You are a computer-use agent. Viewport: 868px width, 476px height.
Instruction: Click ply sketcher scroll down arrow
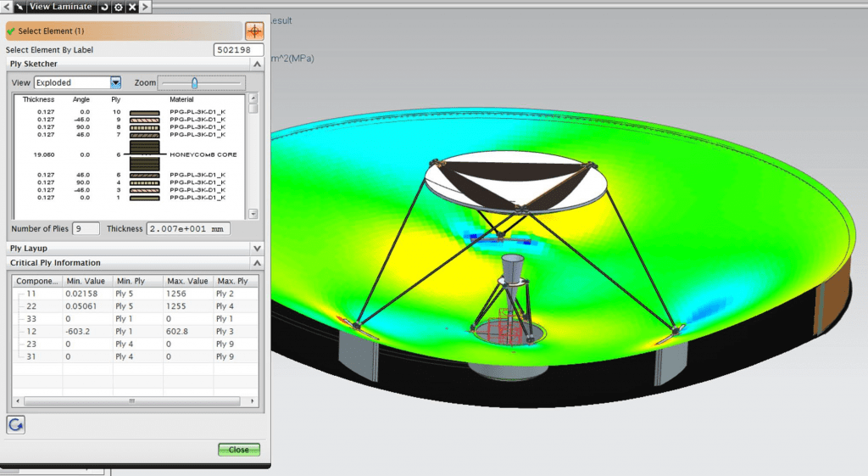tap(253, 215)
